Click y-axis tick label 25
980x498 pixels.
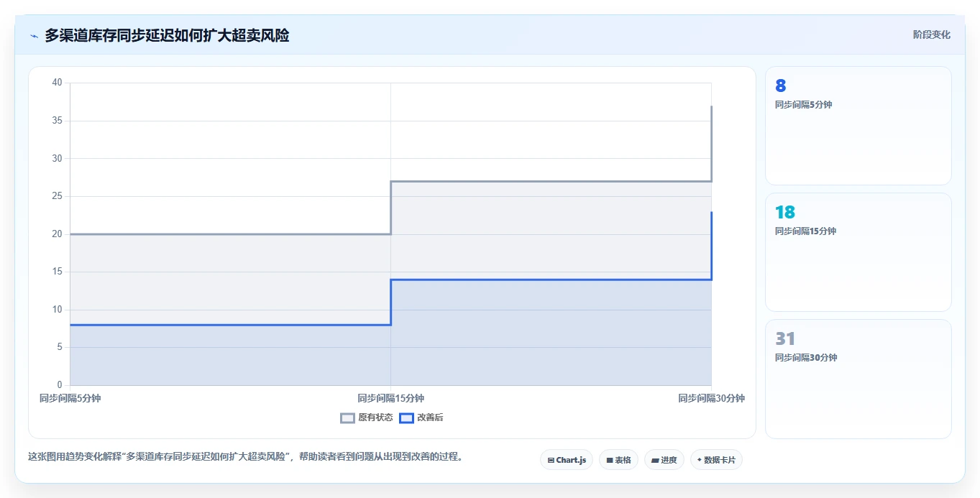(58, 196)
